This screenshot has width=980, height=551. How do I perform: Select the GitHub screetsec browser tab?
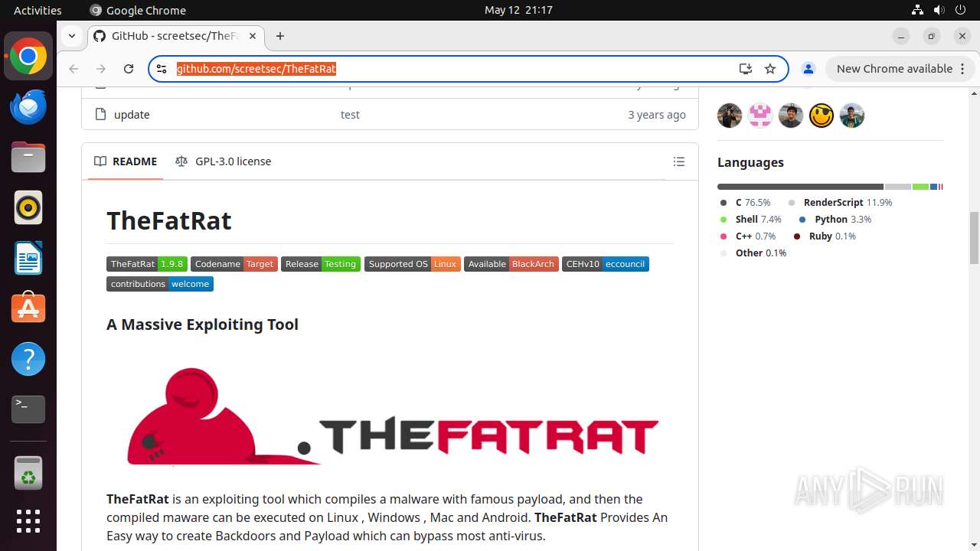tap(175, 36)
